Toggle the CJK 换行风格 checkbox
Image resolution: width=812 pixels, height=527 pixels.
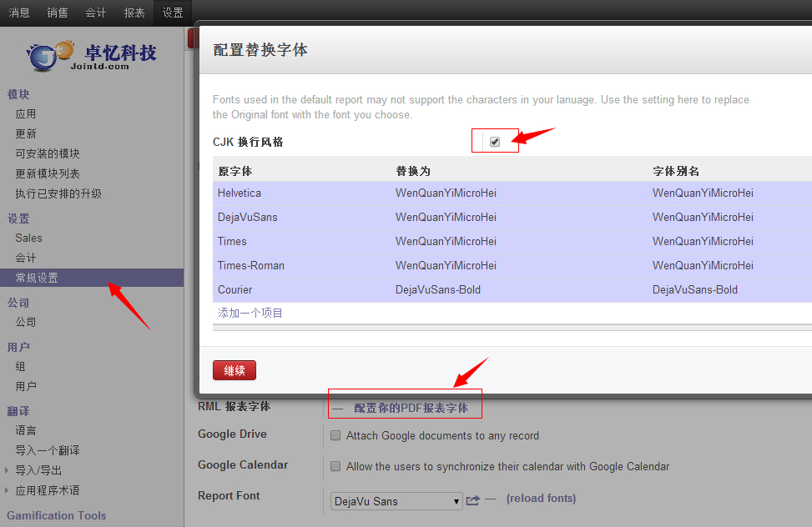[495, 142]
